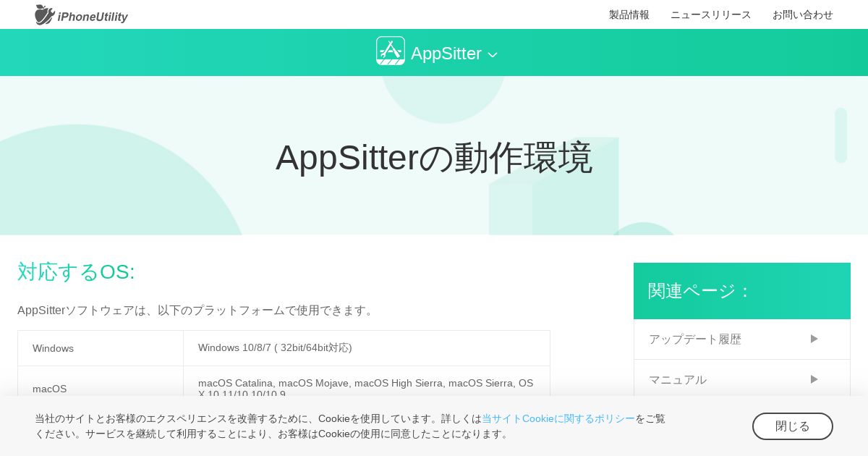The width and height of the screenshot is (868, 456).
Task: Expand the AppSitter dropdown chevron
Action: pos(493,55)
